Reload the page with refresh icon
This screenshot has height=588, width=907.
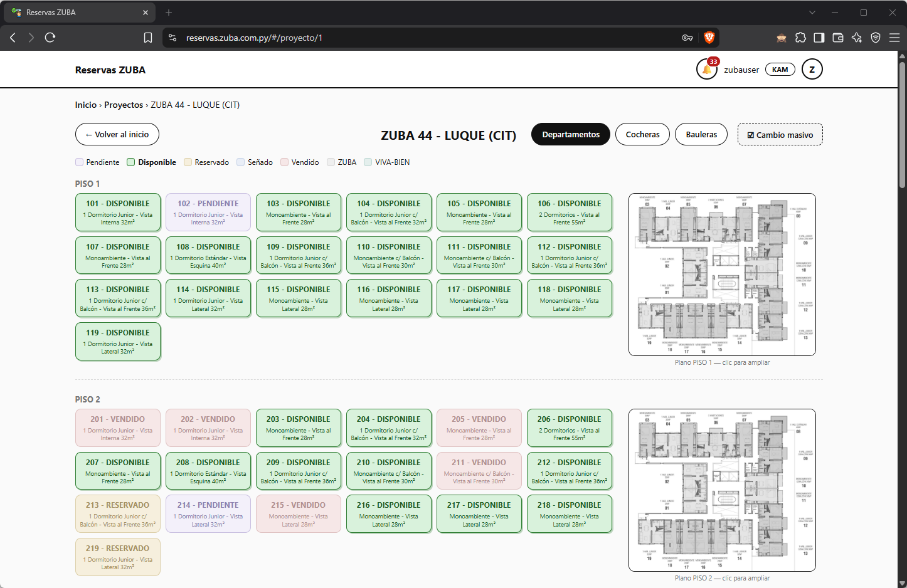pos(50,38)
